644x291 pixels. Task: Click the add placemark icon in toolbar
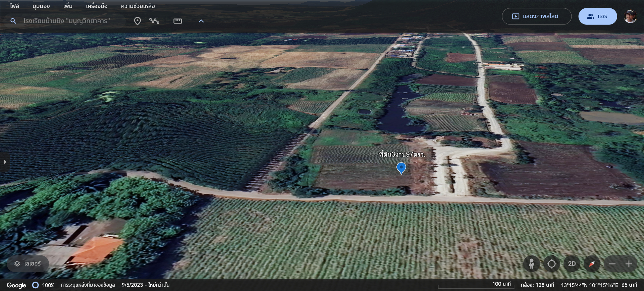click(137, 21)
